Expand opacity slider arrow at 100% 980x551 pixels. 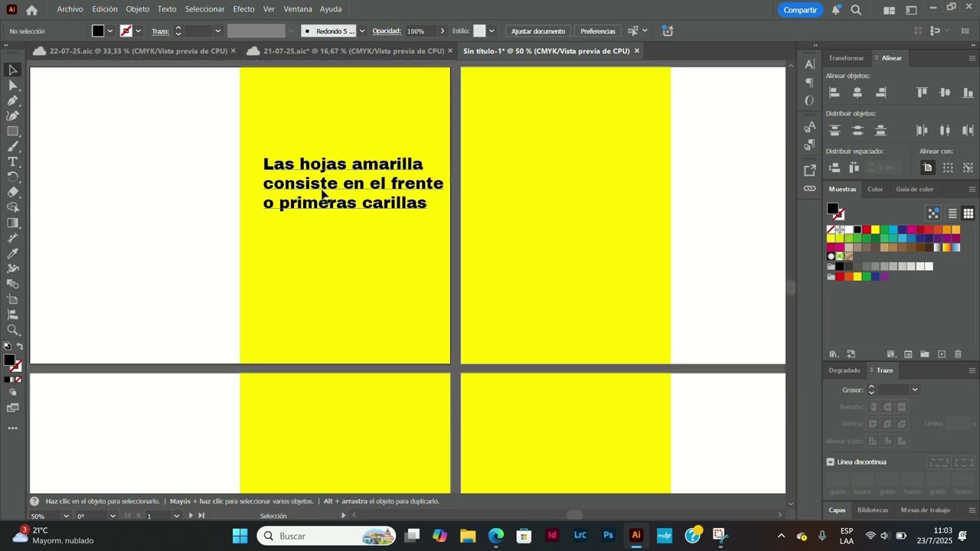tap(442, 31)
